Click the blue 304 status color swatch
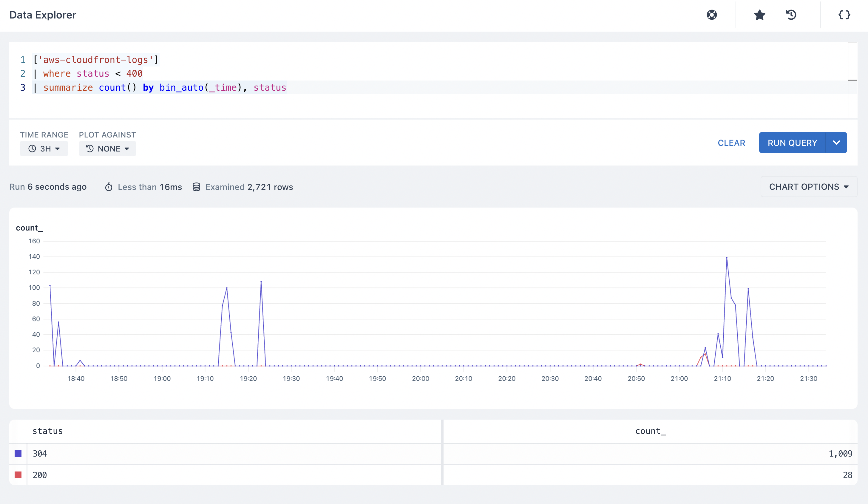Viewport: 868px width, 504px height. [18, 454]
